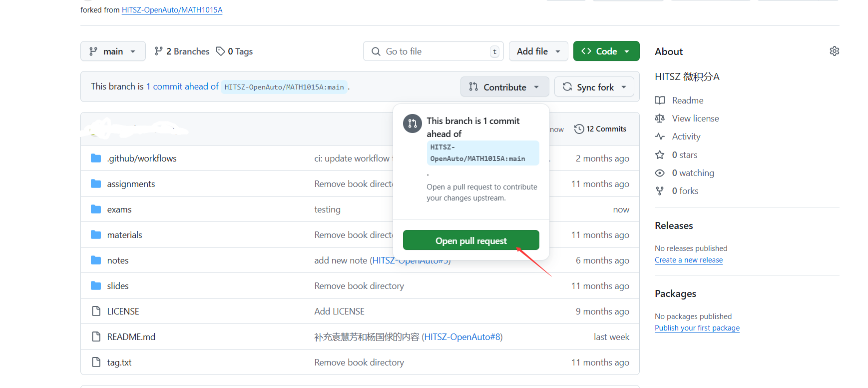Open the View license link
868x388 pixels.
click(x=695, y=118)
